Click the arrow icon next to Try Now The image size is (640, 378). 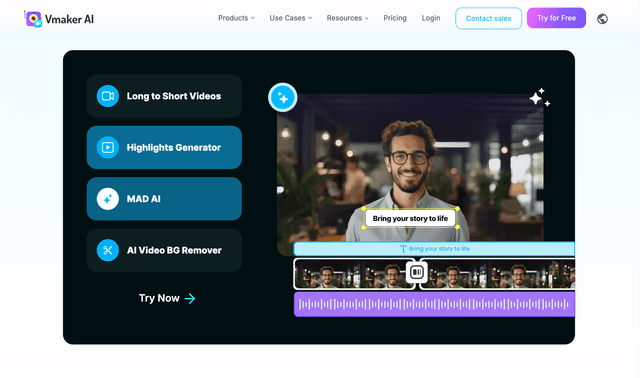pyautogui.click(x=190, y=298)
